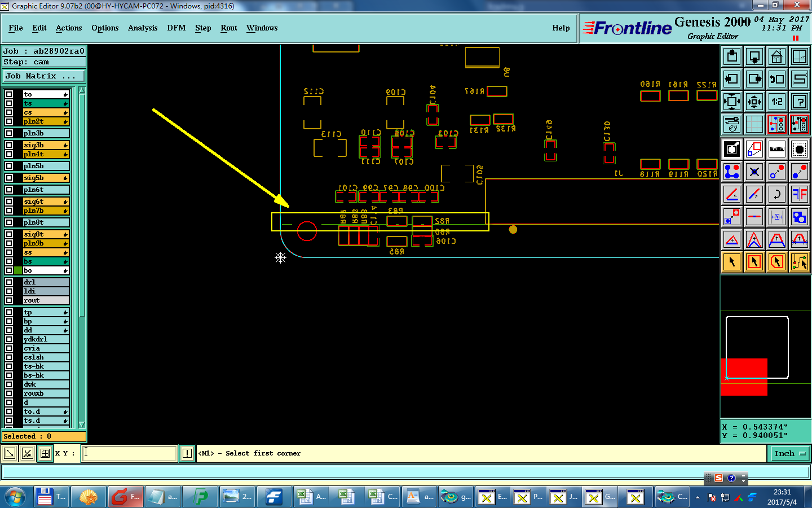
Task: Open the Analysis menu
Action: 143,28
